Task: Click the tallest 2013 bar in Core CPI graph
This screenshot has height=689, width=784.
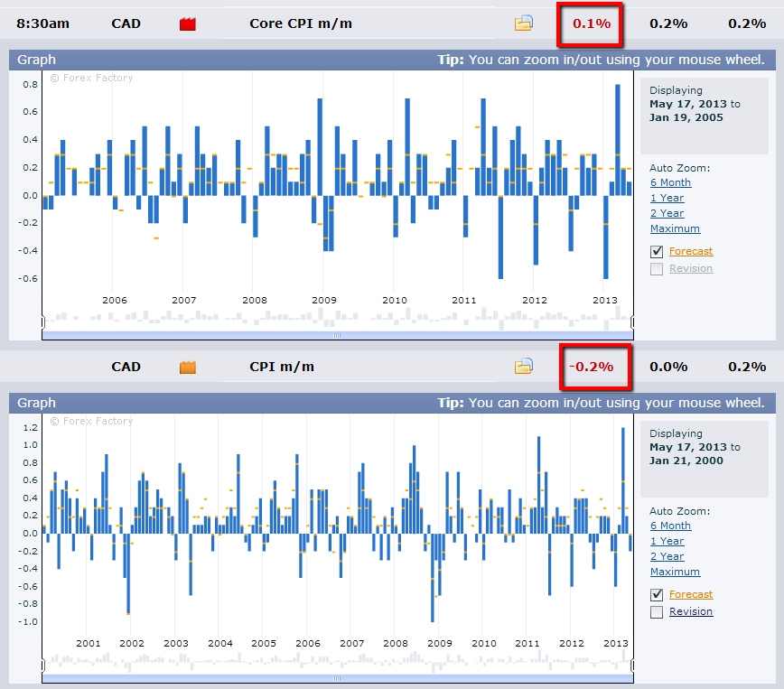Action: [618, 139]
